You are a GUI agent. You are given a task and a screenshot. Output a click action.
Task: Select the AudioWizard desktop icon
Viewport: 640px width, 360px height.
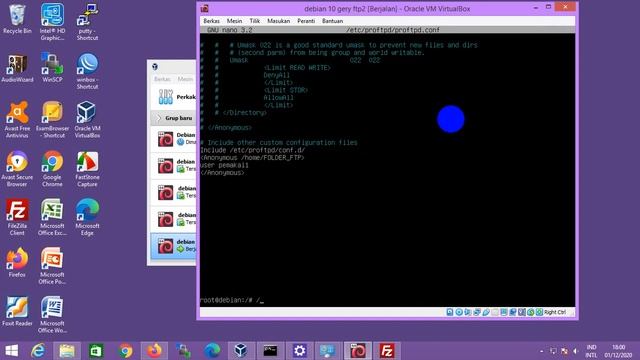pos(17,68)
